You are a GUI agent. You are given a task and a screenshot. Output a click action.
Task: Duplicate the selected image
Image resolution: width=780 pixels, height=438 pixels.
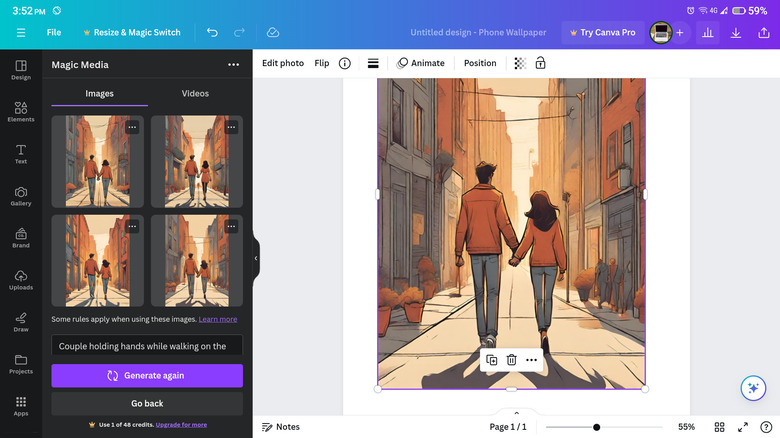tap(491, 360)
